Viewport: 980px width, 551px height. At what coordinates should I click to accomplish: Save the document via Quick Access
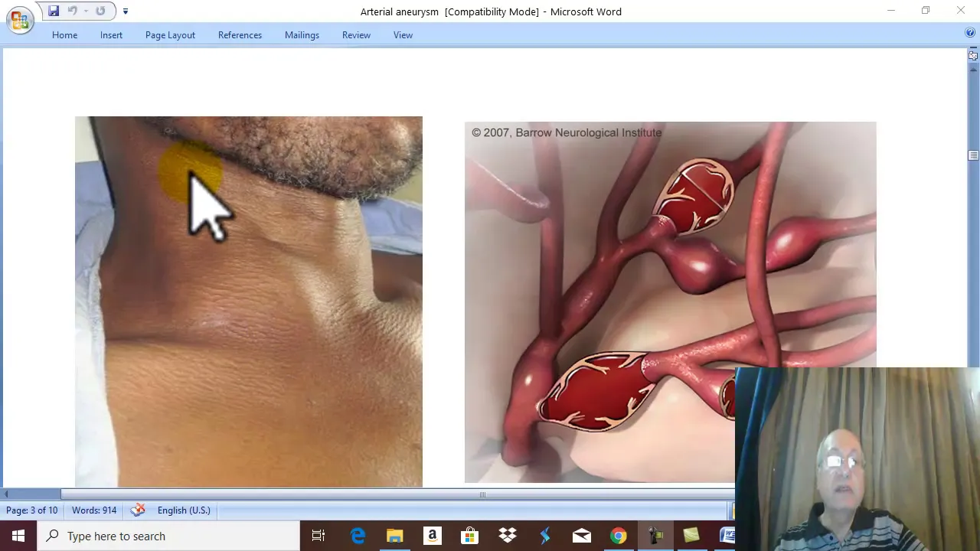[54, 11]
